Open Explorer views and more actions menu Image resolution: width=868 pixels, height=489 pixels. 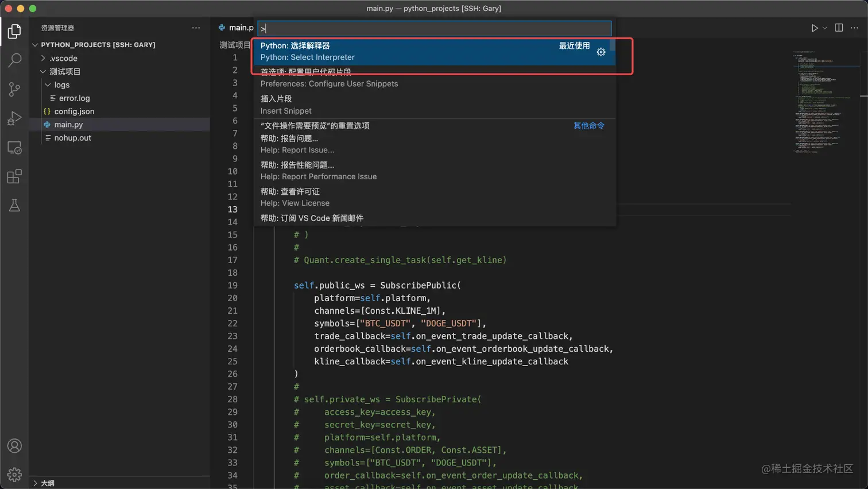tap(196, 28)
